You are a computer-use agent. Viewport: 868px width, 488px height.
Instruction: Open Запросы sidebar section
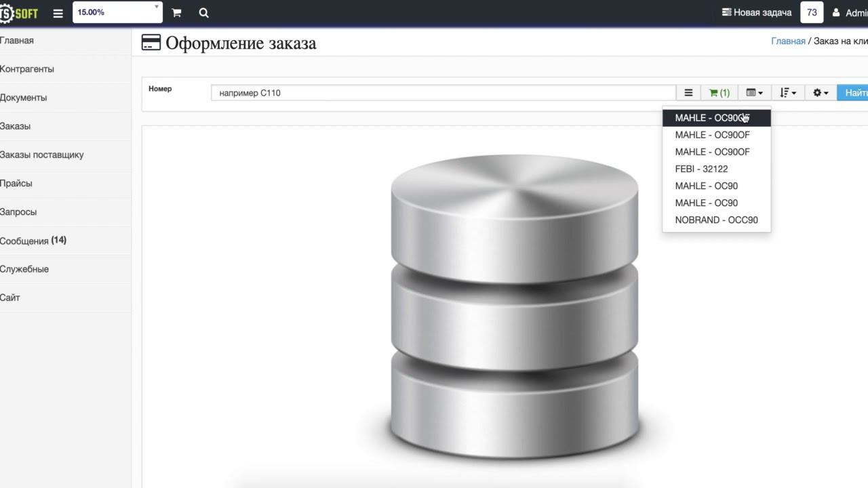point(65,211)
